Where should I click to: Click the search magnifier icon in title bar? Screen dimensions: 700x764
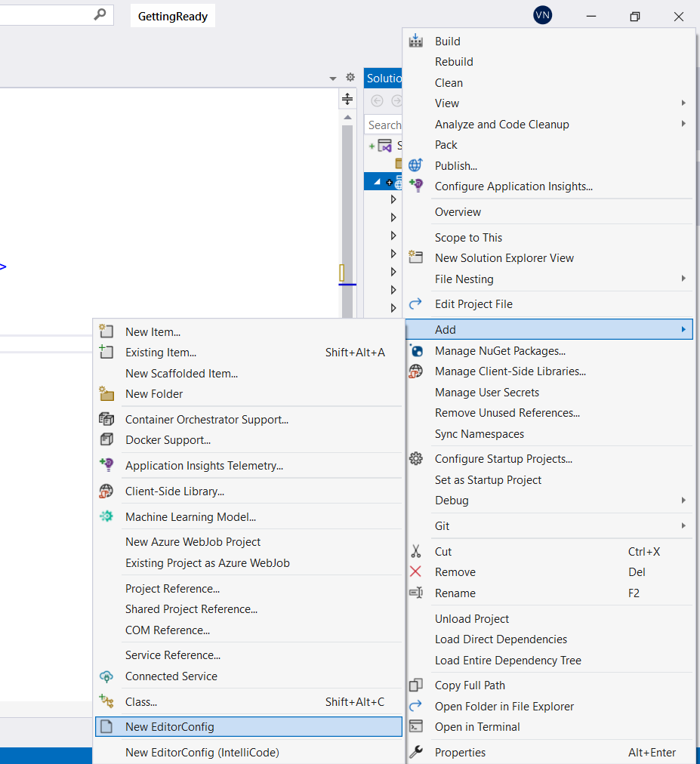point(100,14)
